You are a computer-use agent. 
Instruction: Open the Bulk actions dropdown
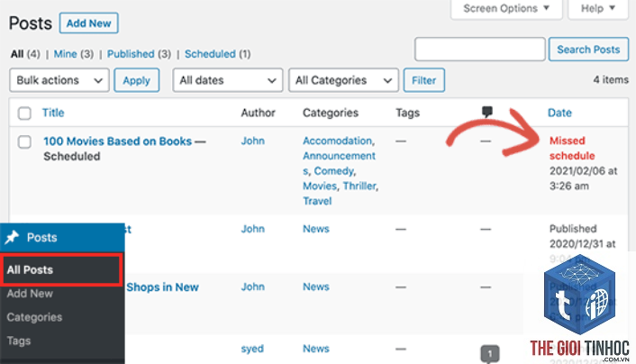[x=59, y=80]
